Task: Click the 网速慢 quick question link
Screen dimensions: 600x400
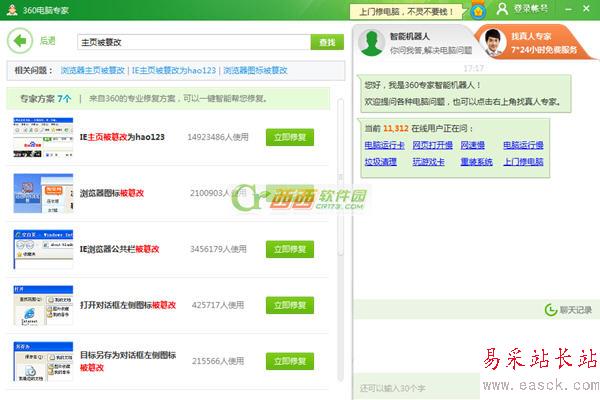Action: click(473, 145)
